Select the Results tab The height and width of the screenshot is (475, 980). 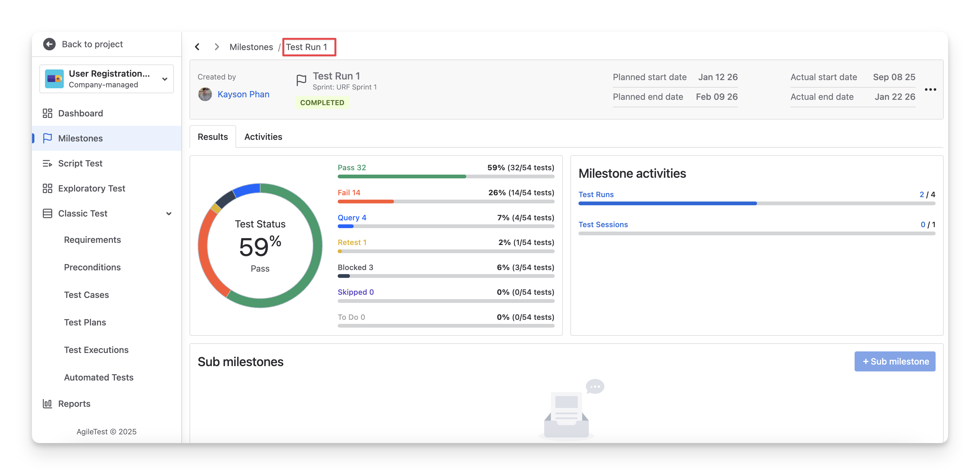pos(212,137)
